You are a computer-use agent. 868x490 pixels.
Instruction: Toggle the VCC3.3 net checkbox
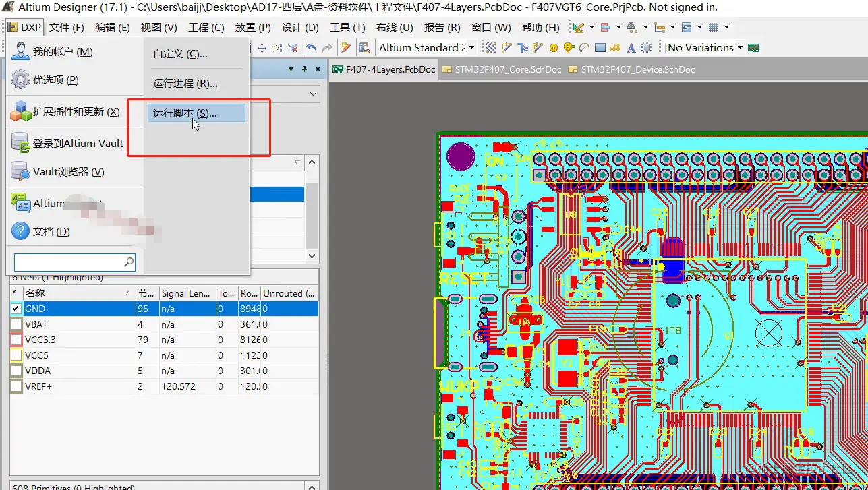pyautogui.click(x=16, y=340)
